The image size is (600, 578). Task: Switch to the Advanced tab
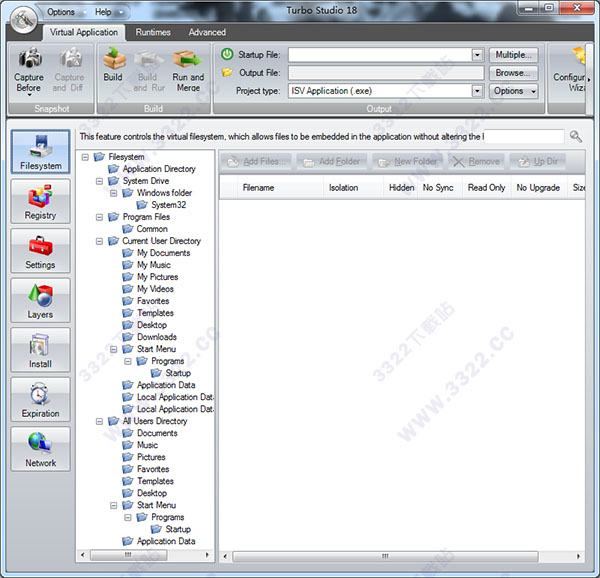pyautogui.click(x=207, y=33)
